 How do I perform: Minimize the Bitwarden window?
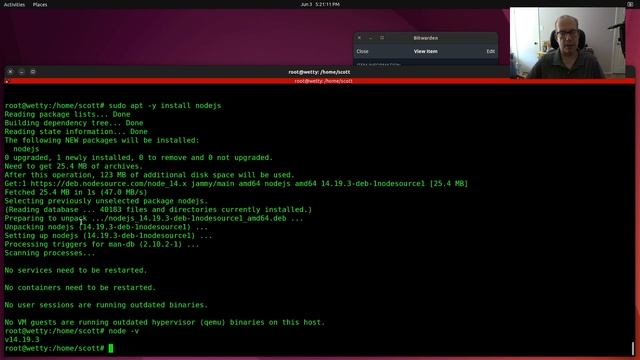tap(371, 38)
